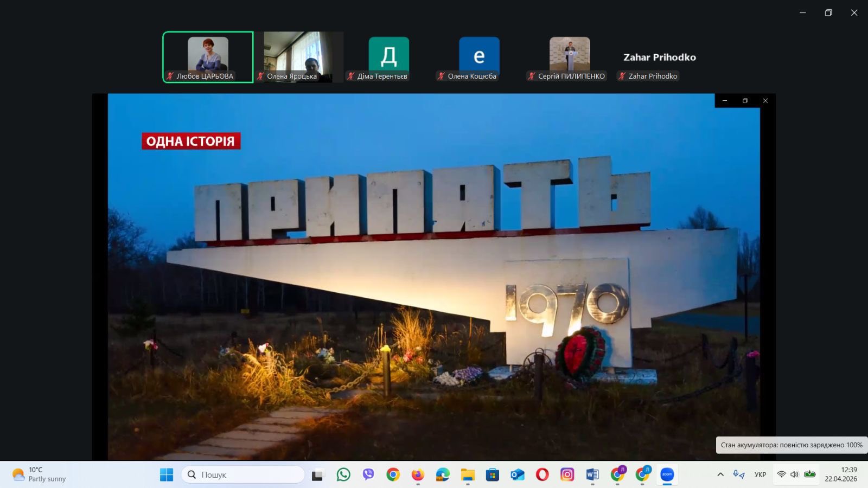
Task: Click the Пошук search box
Action: 243,475
